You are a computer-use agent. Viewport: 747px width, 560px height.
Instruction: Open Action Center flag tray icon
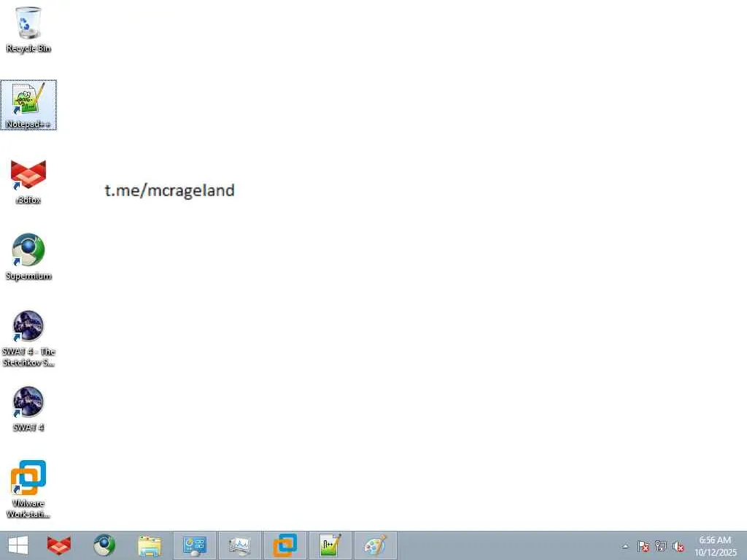coord(643,546)
